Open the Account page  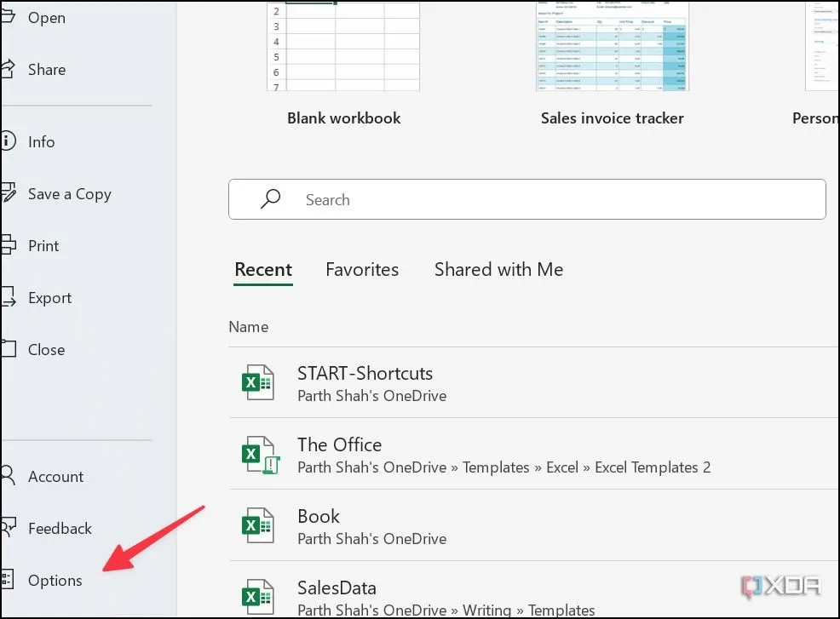click(x=55, y=477)
